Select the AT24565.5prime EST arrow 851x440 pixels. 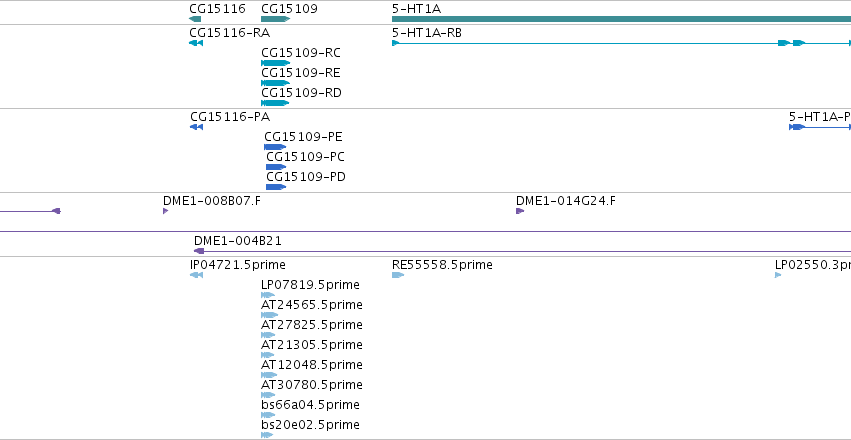pos(270,315)
